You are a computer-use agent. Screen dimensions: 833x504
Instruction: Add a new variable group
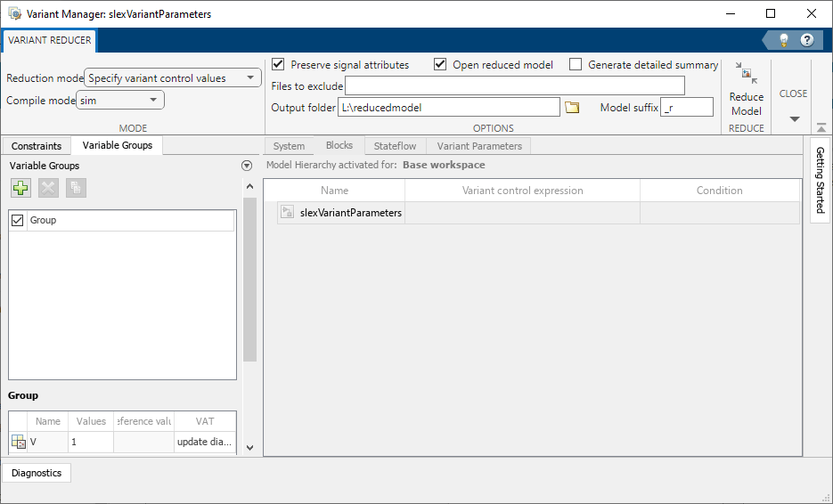coord(20,188)
